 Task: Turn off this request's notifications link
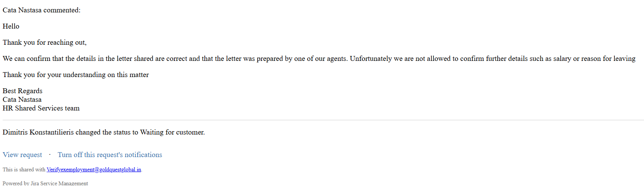[110, 155]
